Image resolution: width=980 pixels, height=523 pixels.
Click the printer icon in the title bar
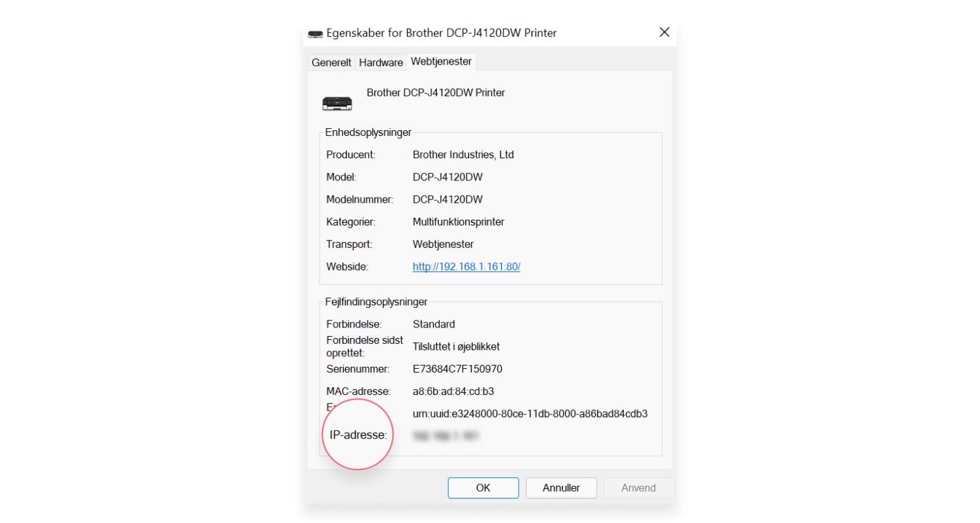[315, 33]
